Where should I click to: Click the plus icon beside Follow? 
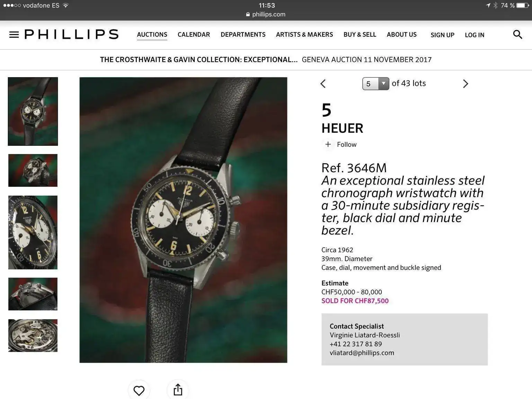point(328,144)
